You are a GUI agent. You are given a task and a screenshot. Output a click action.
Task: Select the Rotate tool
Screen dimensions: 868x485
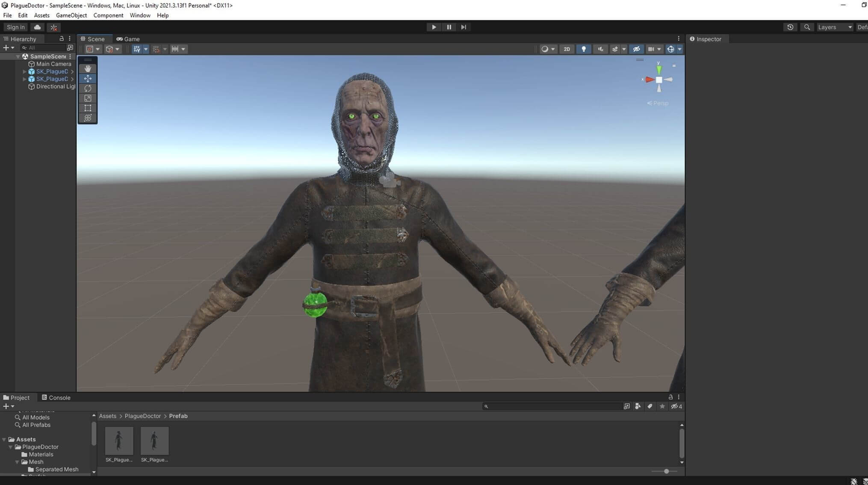(x=88, y=89)
